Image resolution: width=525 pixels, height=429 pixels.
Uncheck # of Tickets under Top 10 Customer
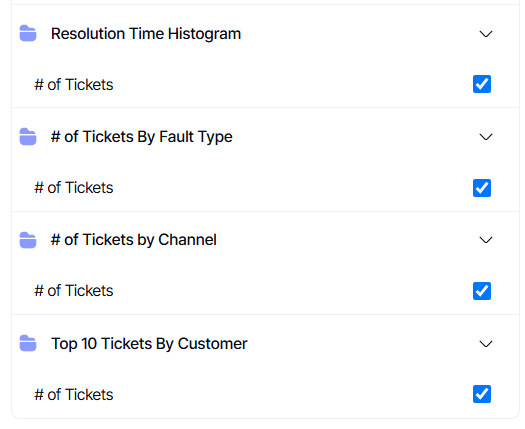[482, 394]
